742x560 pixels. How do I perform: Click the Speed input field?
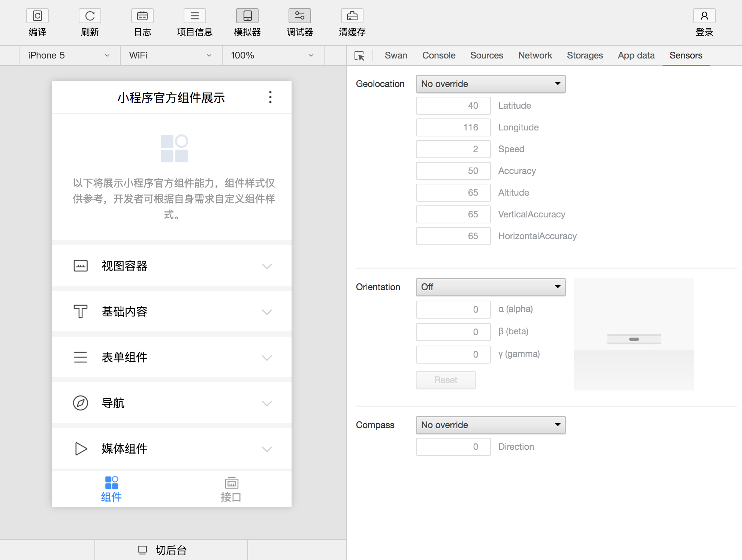click(453, 149)
